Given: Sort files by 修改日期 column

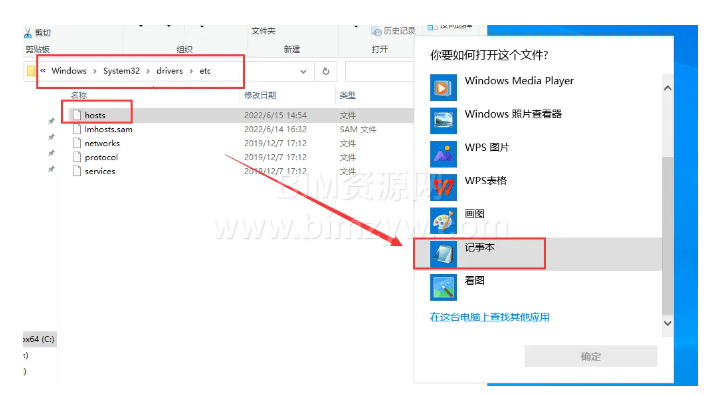Looking at the screenshot, I should pos(260,95).
